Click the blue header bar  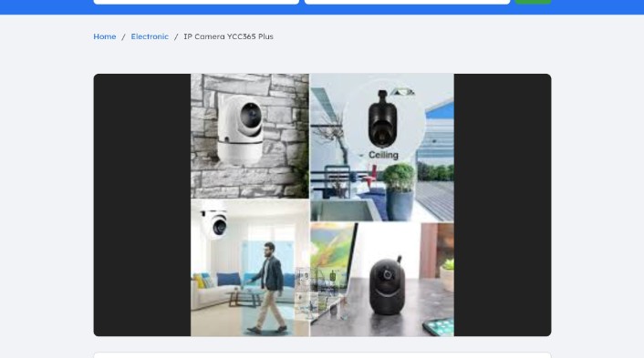(322, 7)
